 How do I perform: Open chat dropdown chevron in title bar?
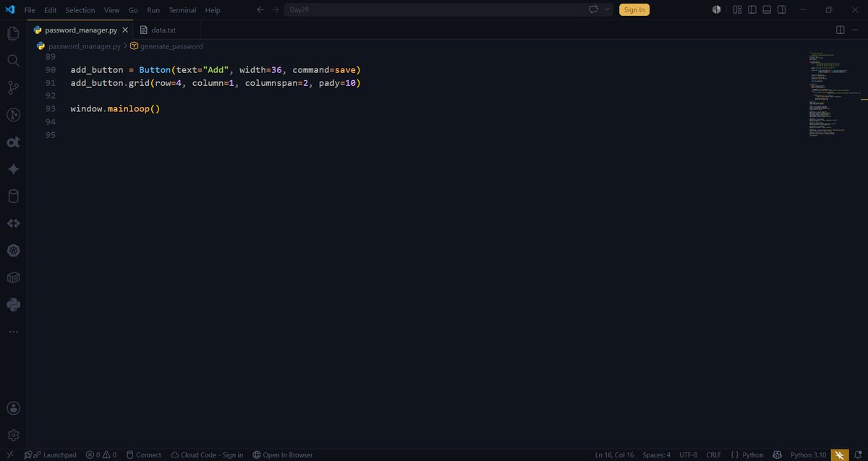tap(607, 10)
